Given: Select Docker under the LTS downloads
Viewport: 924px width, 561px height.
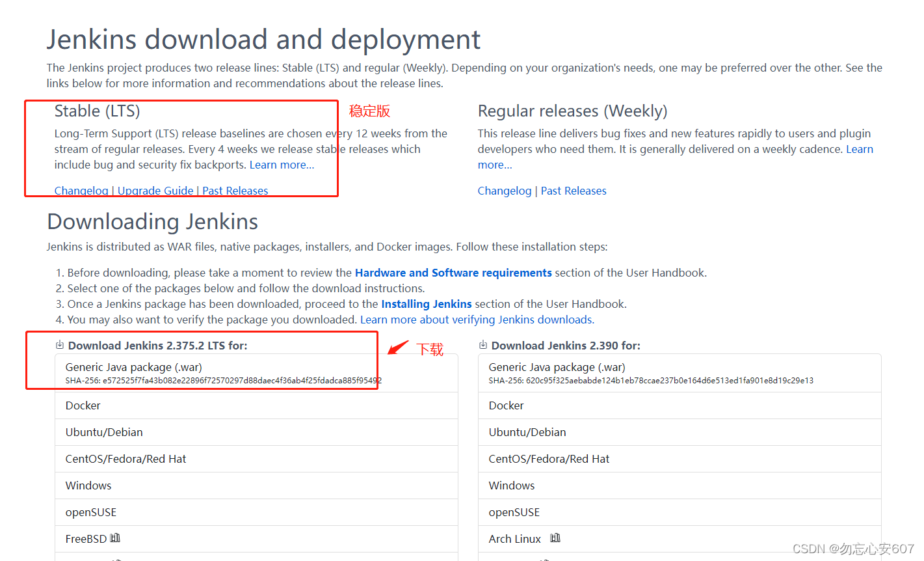Looking at the screenshot, I should coord(256,405).
